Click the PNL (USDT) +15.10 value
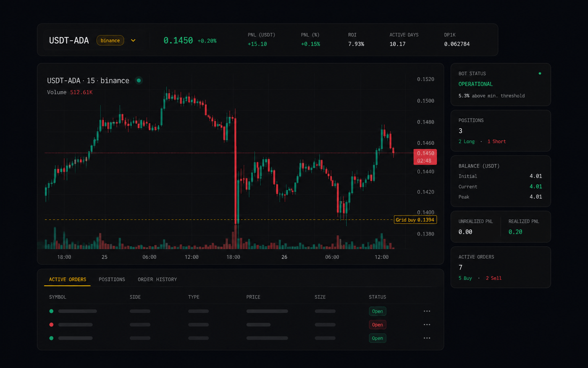The width and height of the screenshot is (588, 368). point(257,44)
